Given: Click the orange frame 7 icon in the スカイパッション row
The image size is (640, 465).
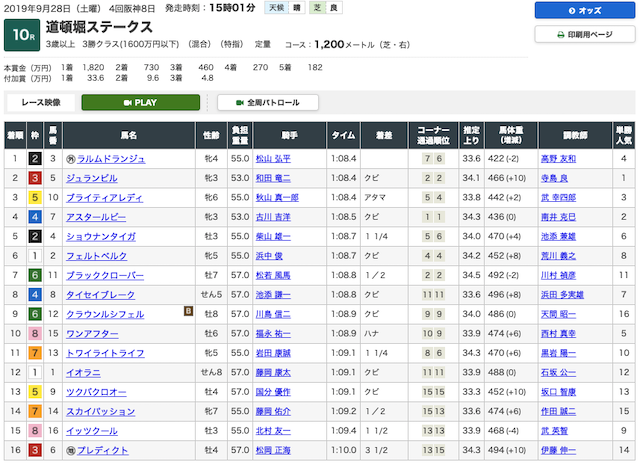Looking at the screenshot, I should tap(35, 411).
